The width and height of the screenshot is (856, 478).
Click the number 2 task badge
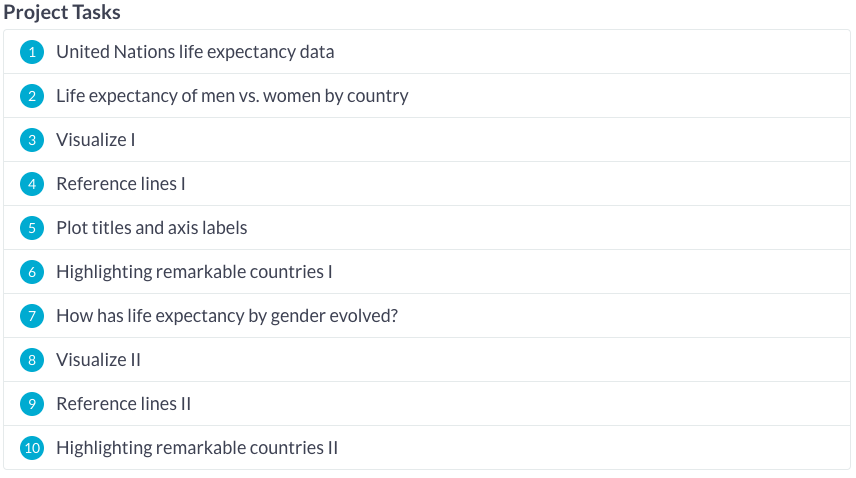[x=32, y=96]
